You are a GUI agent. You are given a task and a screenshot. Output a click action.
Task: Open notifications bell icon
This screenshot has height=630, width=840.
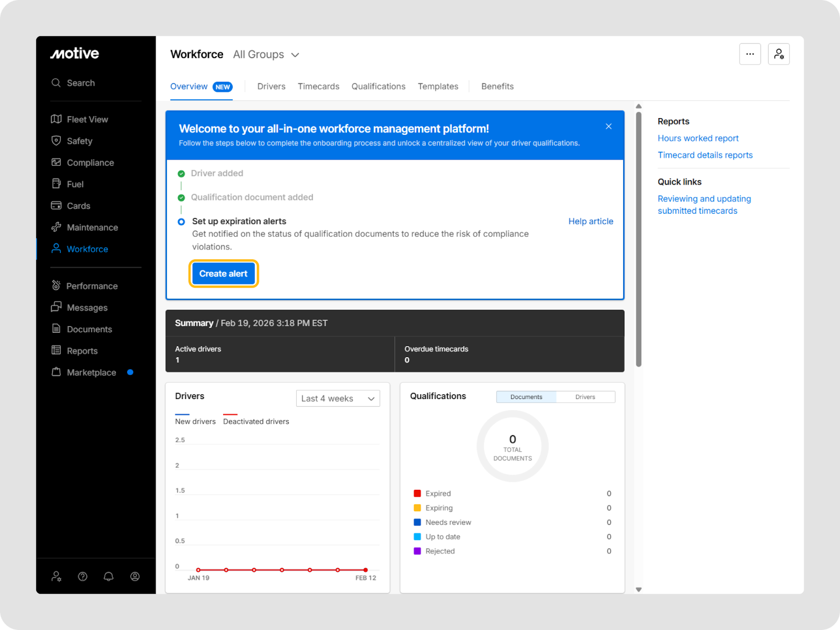tap(109, 576)
